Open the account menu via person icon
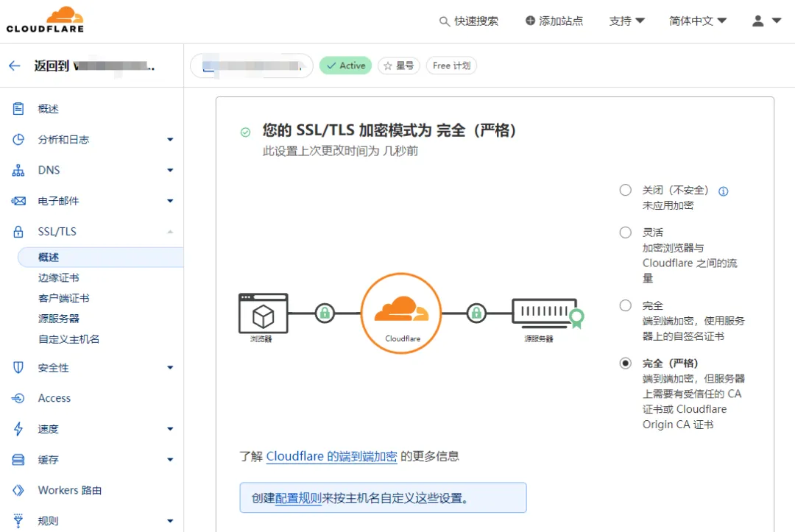The height and width of the screenshot is (532, 795). 757,21
